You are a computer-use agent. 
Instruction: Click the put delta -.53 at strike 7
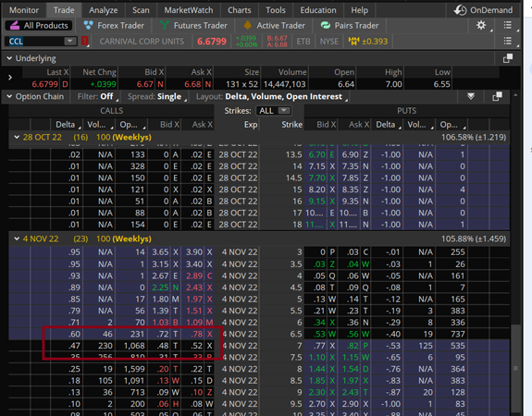pos(393,346)
